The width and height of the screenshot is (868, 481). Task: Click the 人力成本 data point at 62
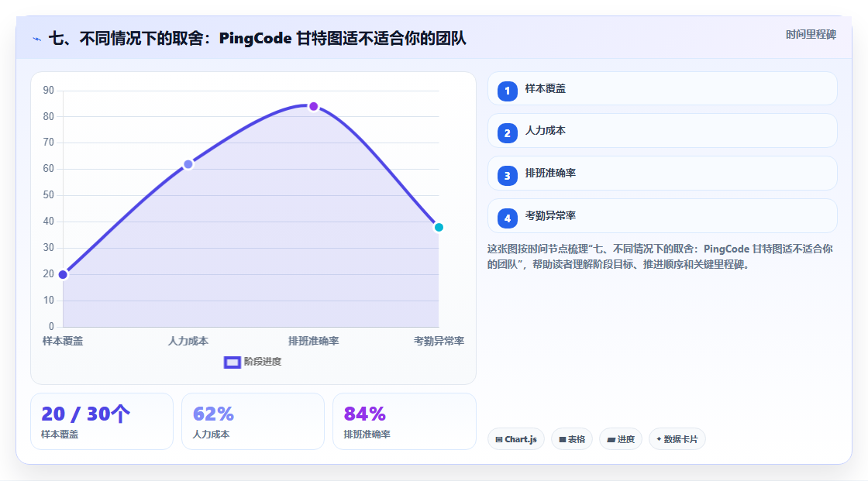coord(188,164)
